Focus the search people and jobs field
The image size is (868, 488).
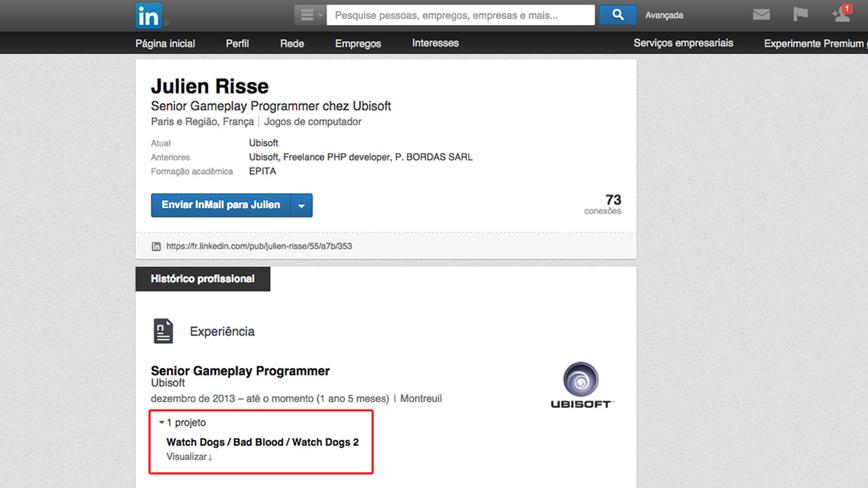(x=460, y=15)
